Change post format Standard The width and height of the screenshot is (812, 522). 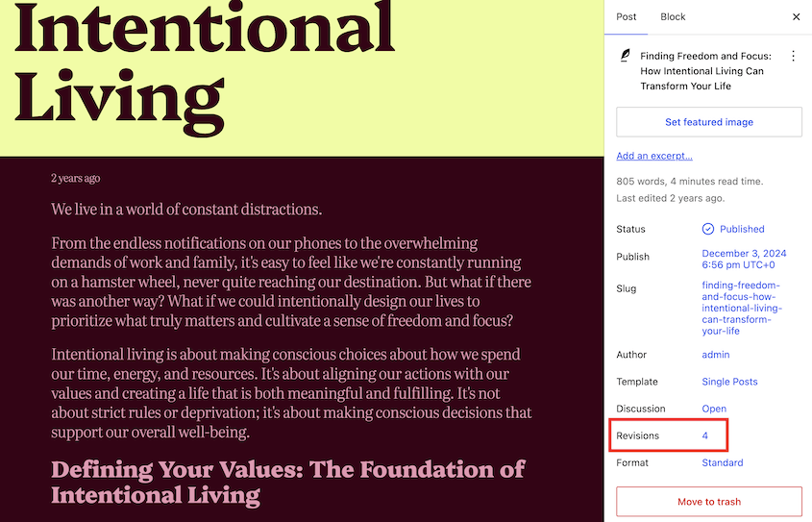tap(722, 462)
